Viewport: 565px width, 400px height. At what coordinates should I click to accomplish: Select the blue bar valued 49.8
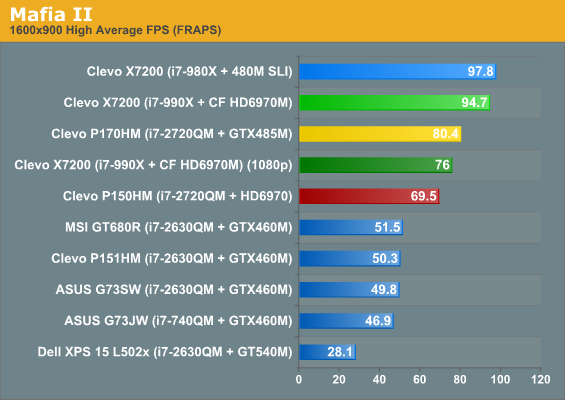(349, 290)
